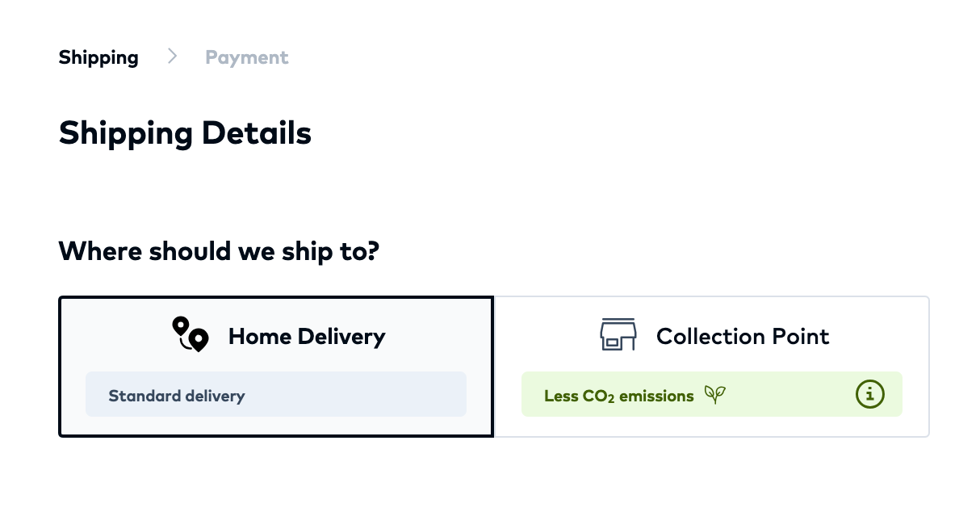
Task: Open the CO2 emissions info icon
Action: pos(869,394)
